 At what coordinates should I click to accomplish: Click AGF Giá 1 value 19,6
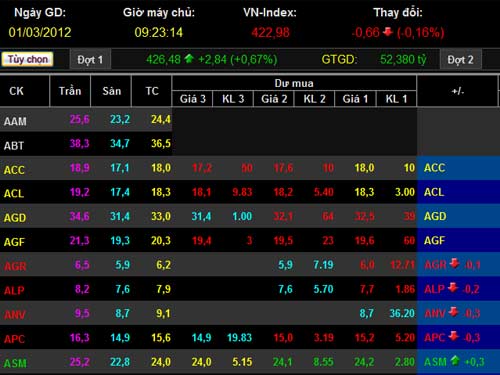(x=364, y=241)
